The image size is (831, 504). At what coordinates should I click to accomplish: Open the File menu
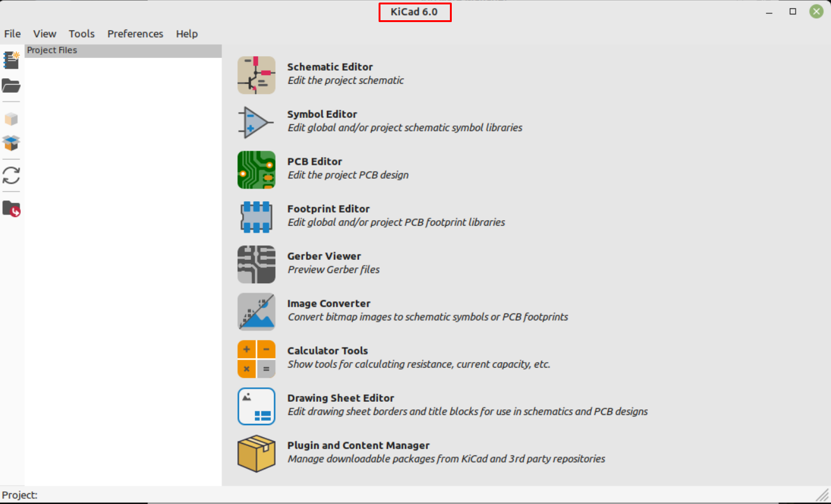tap(12, 34)
